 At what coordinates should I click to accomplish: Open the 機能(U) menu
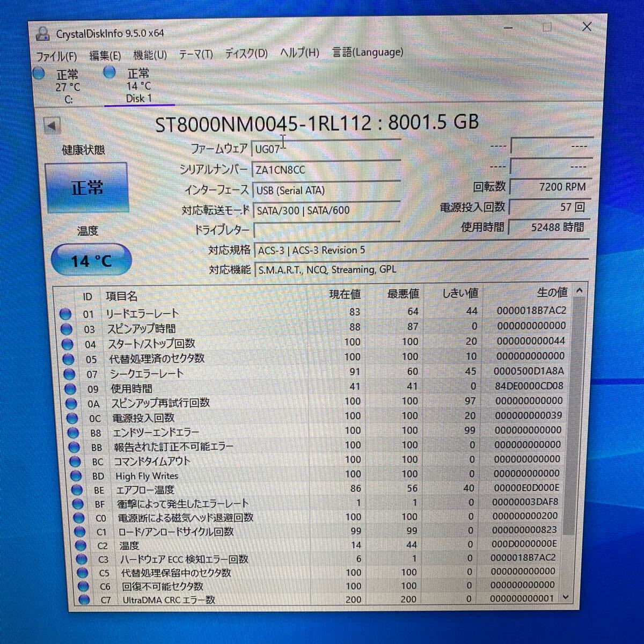pos(150,55)
